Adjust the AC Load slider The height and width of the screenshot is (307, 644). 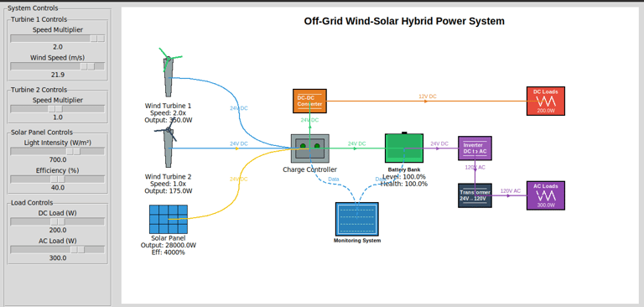(x=58, y=249)
